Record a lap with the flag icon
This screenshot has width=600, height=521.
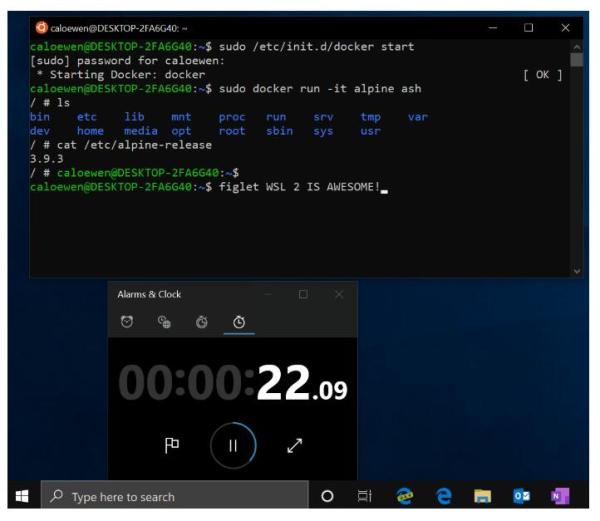(x=172, y=445)
